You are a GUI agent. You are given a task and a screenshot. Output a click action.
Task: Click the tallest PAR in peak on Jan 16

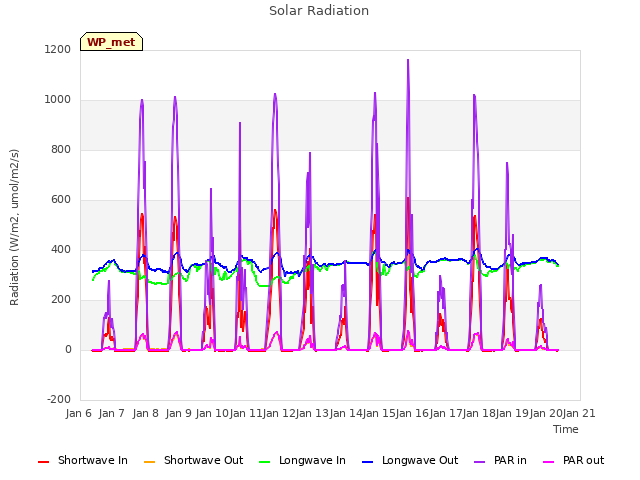pyautogui.click(x=408, y=60)
